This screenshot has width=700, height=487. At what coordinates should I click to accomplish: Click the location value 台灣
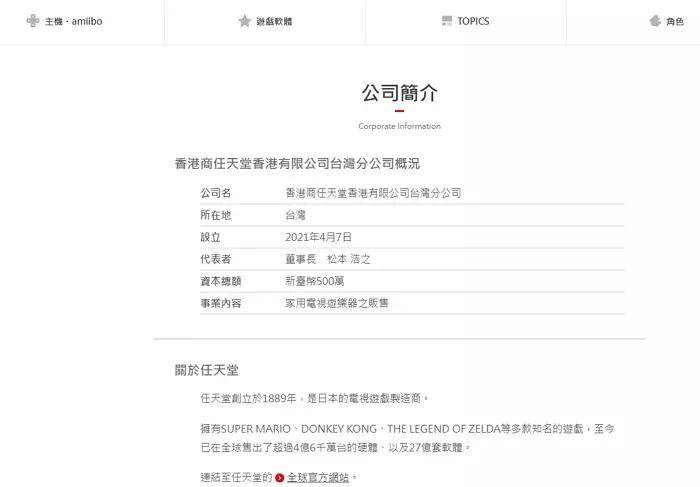296,215
